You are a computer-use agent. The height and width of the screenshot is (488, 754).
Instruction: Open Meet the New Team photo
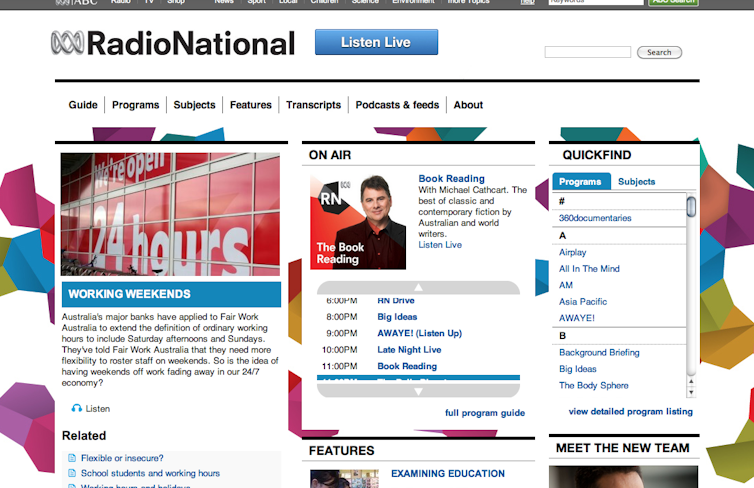point(623,477)
